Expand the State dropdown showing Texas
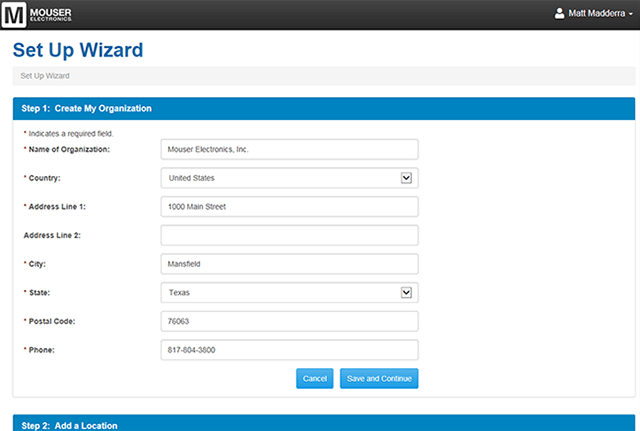The height and width of the screenshot is (431, 640). click(x=289, y=293)
